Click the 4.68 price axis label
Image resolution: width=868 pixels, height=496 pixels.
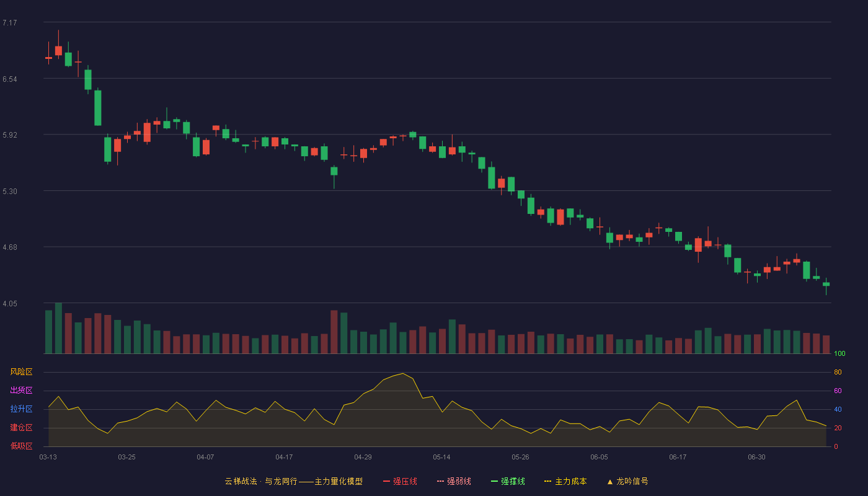pos(9,247)
